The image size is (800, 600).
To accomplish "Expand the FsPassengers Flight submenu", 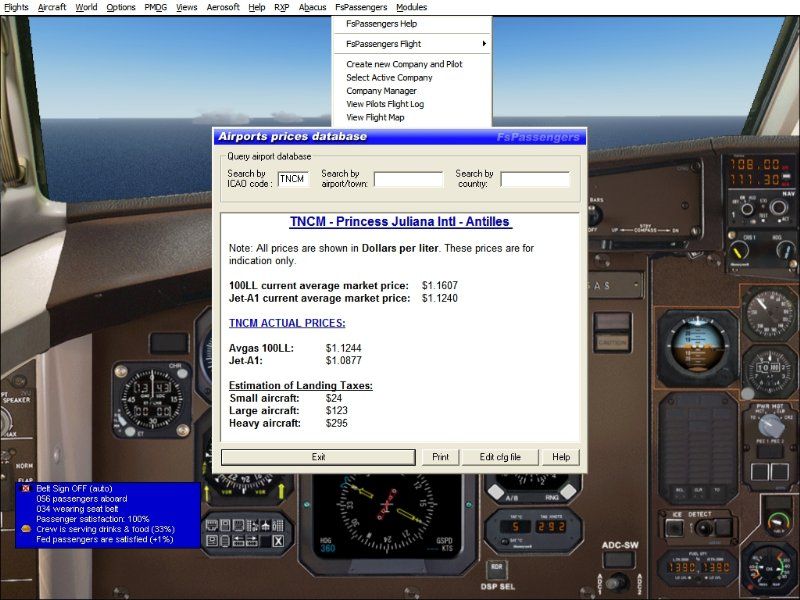I will pos(412,44).
